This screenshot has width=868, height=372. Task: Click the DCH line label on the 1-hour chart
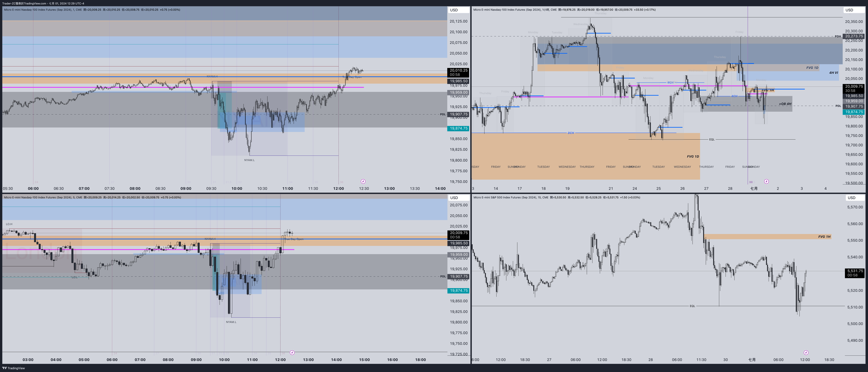(570, 133)
